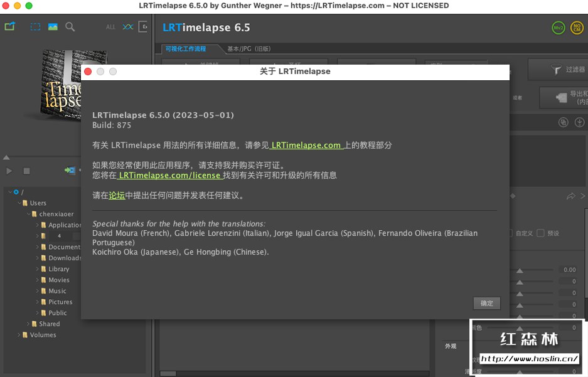Screen dimensions: 588x377
Task: Click the yellow NO CM badge icon
Action: coord(577,28)
